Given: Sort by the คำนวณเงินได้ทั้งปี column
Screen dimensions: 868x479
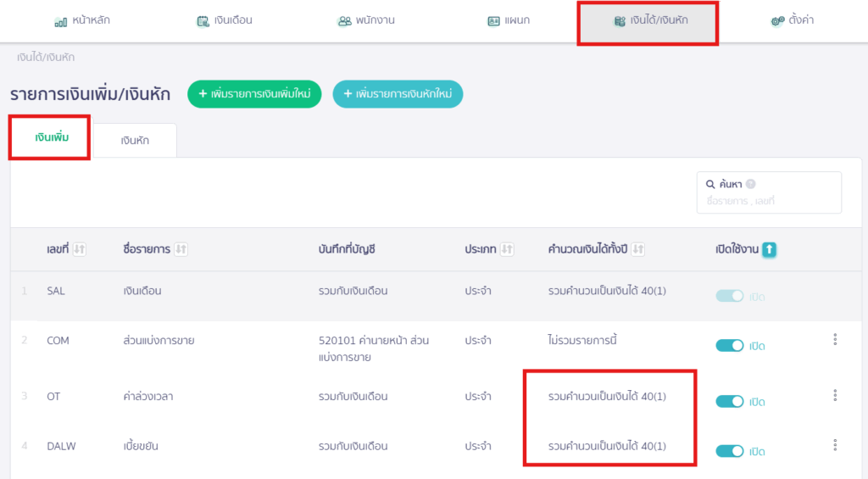Looking at the screenshot, I should click(x=637, y=249).
